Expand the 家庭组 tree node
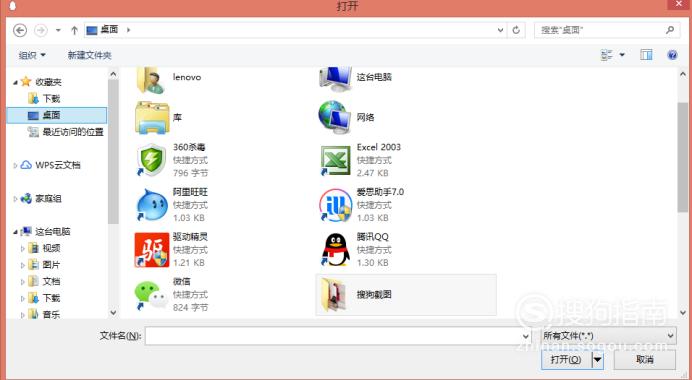Screen dimensions: 692x380 click(x=15, y=199)
